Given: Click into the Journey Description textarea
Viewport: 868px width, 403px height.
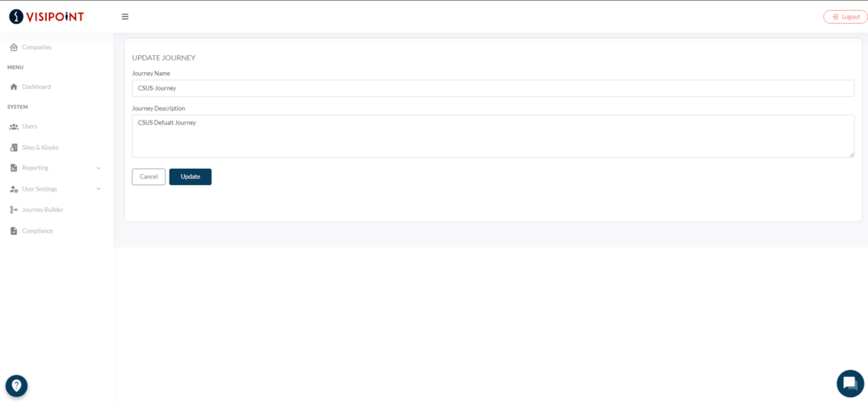Looking at the screenshot, I should pyautogui.click(x=492, y=136).
